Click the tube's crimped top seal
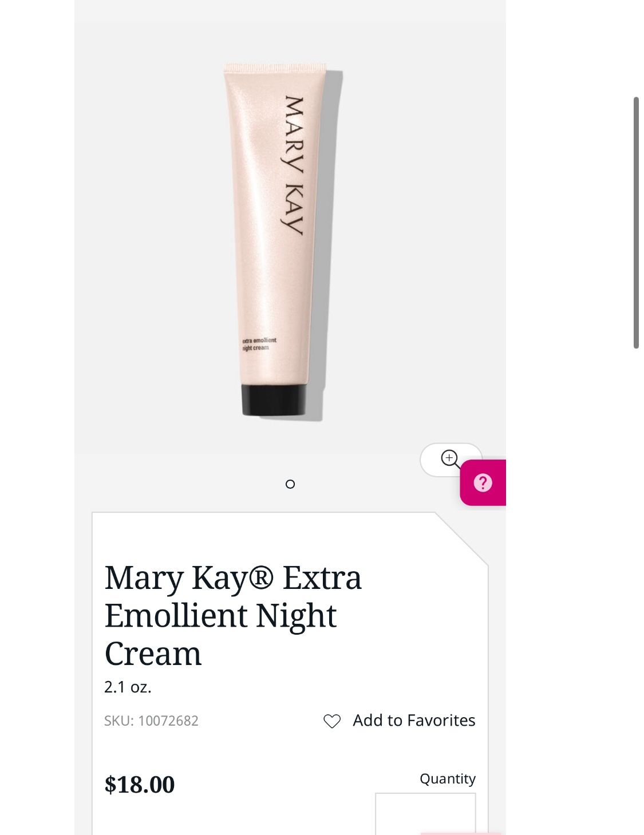The image size is (644, 835). click(x=275, y=68)
